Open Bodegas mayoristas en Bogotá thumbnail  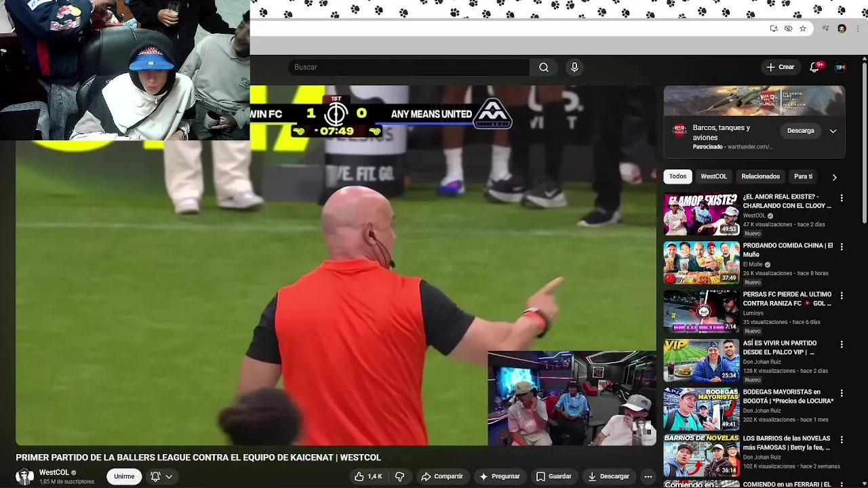701,409
